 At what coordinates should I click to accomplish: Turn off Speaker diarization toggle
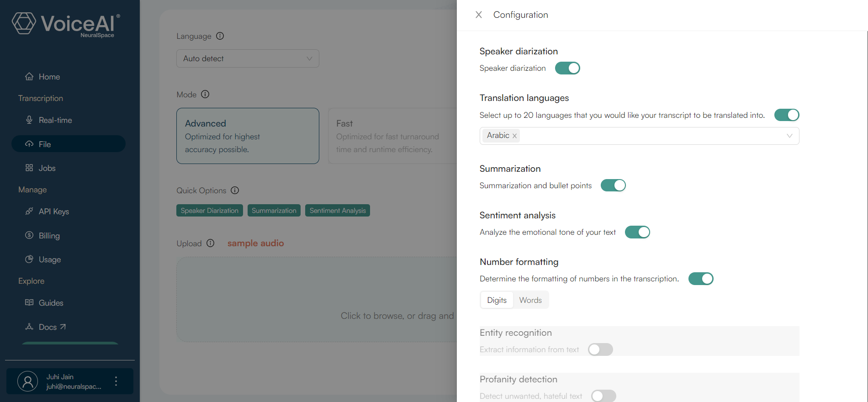pos(567,68)
